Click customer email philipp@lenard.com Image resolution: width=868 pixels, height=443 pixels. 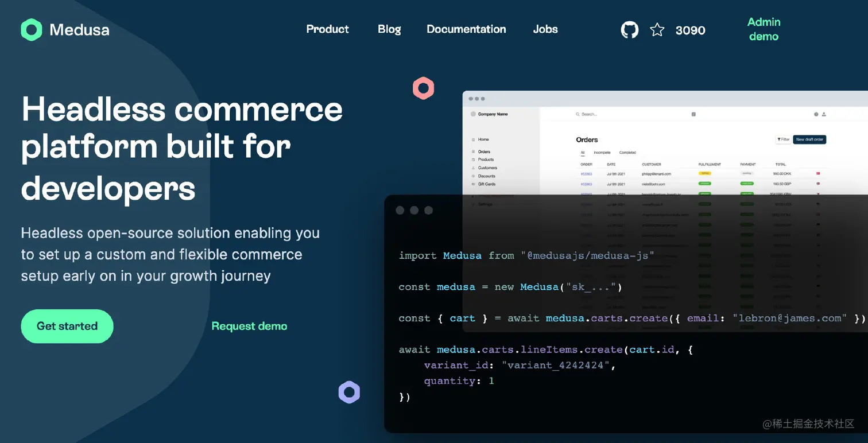point(656,173)
